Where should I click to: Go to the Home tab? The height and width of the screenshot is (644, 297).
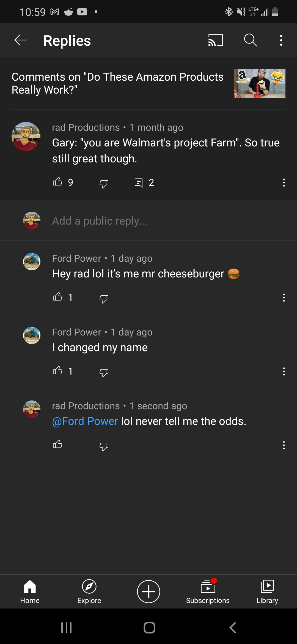click(x=30, y=591)
